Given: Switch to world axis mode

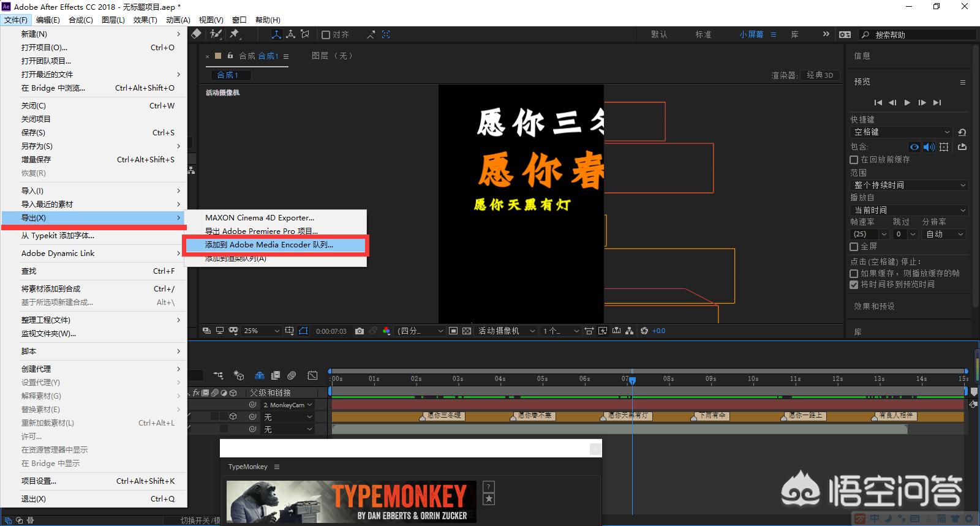Looking at the screenshot, I should 291,34.
